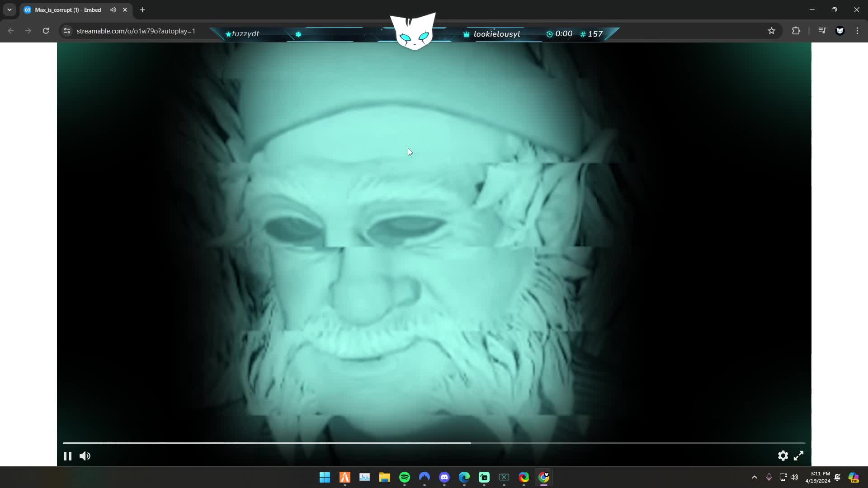Screen dimensions: 868x488
Task: Launch Copilot from the taskbar corner
Action: pos(854,477)
